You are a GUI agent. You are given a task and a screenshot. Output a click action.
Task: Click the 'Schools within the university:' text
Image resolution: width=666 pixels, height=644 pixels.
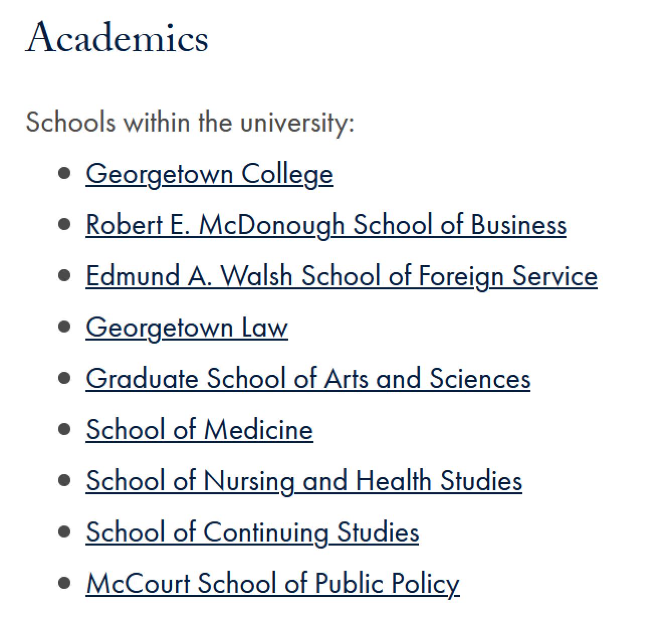pos(190,122)
